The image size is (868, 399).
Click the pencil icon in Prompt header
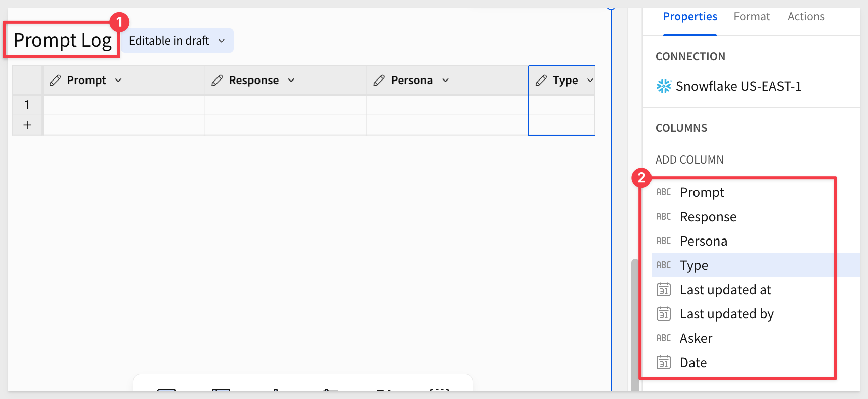tap(55, 81)
